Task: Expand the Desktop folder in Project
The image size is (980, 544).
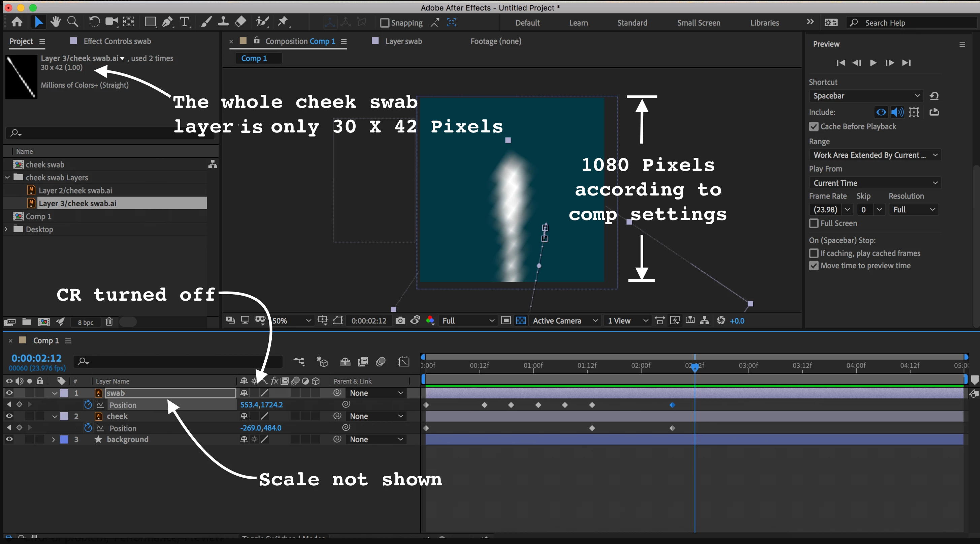Action: pos(6,229)
